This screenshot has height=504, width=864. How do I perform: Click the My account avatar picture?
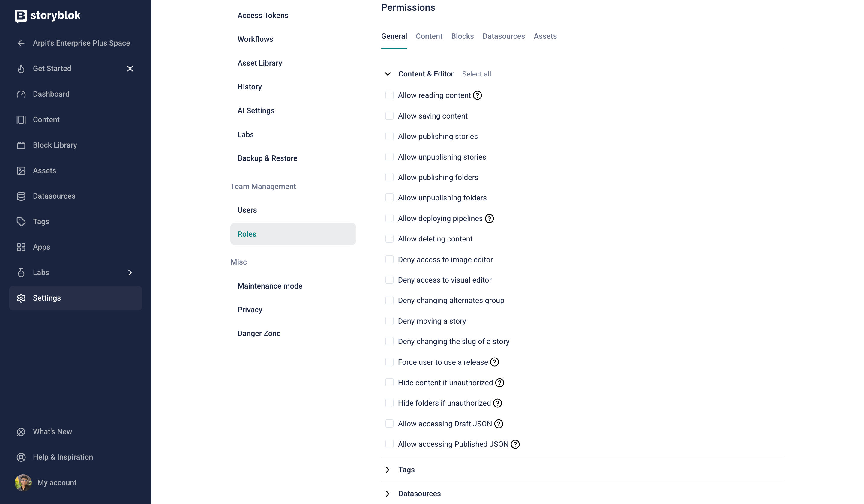(x=23, y=482)
